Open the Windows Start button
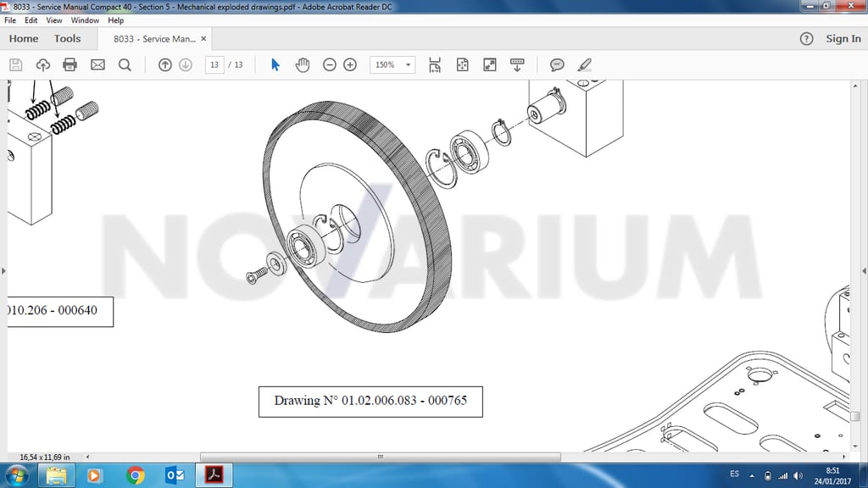Viewport: 868px width, 488px height. 17,476
